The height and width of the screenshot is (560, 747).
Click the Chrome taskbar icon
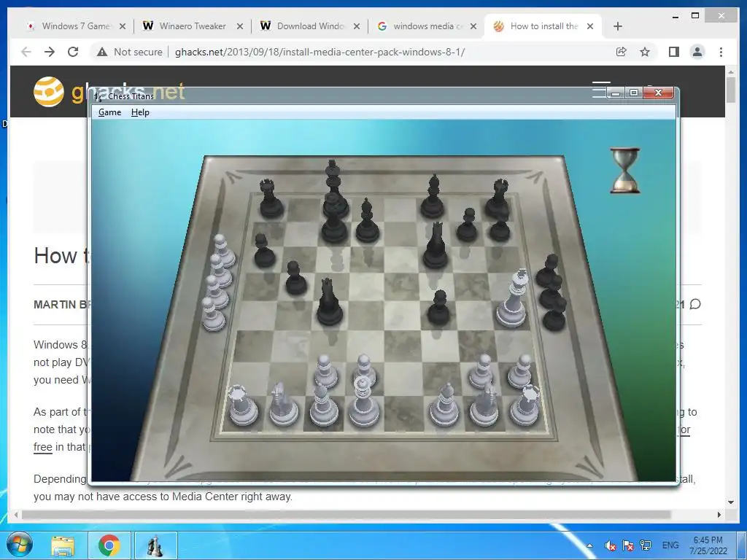tap(109, 545)
